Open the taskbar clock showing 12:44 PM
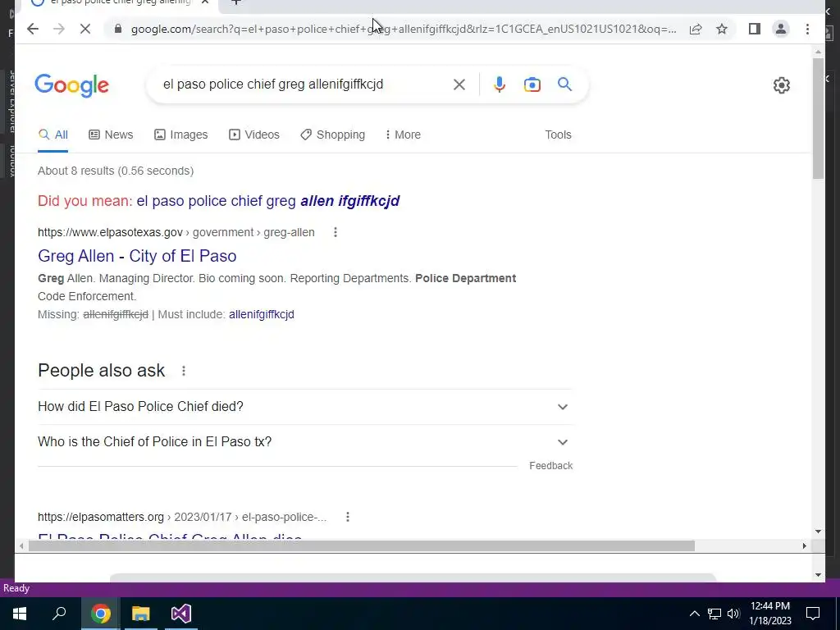 click(x=770, y=614)
